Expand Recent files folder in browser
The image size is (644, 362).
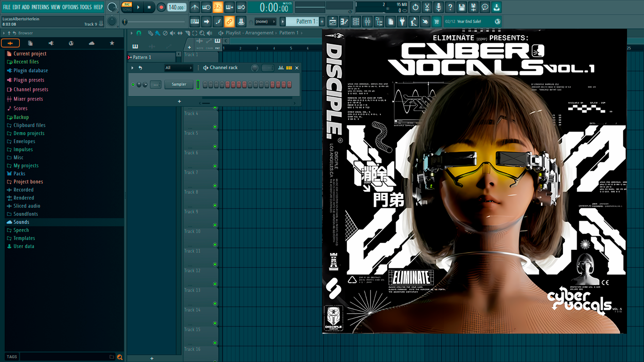click(26, 62)
